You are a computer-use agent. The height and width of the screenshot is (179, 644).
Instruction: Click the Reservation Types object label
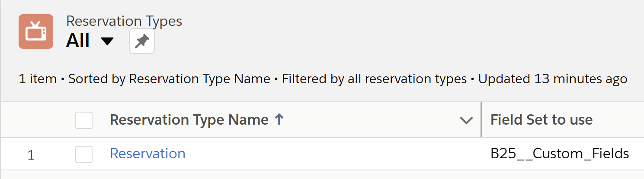[x=124, y=21]
